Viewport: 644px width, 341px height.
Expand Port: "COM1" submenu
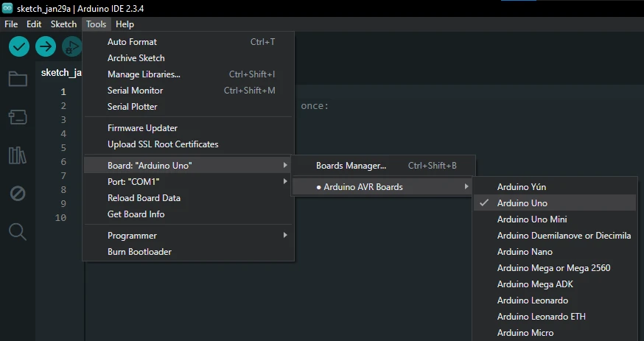(x=189, y=182)
